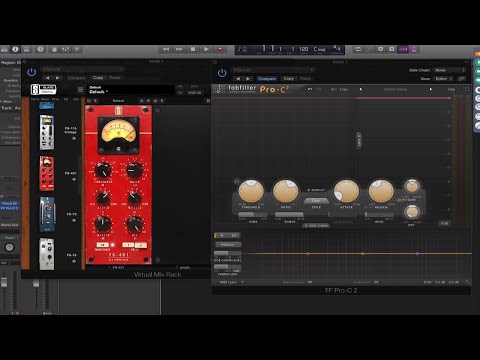Click the Stereo Link slider
This screenshot has height=360, width=480.
[227, 267]
